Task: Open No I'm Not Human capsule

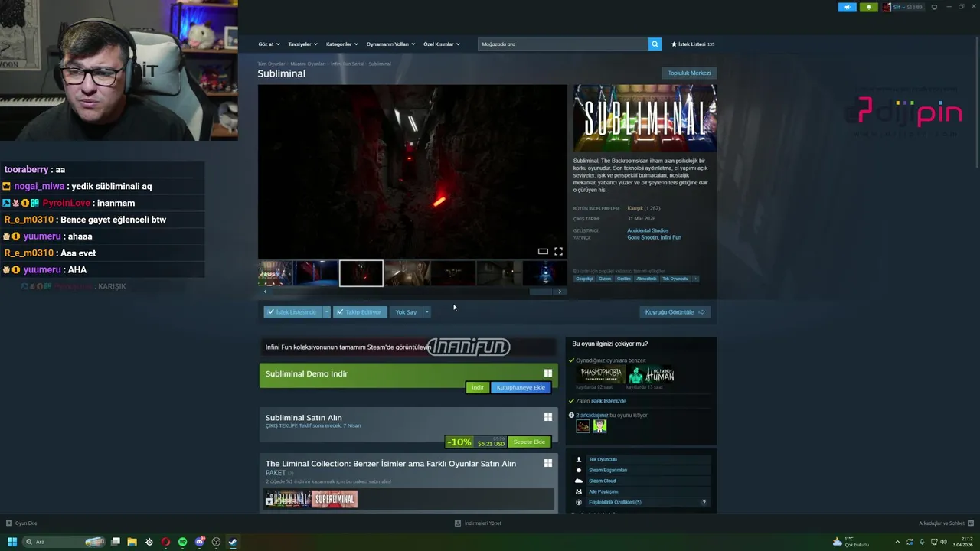Action: point(652,375)
